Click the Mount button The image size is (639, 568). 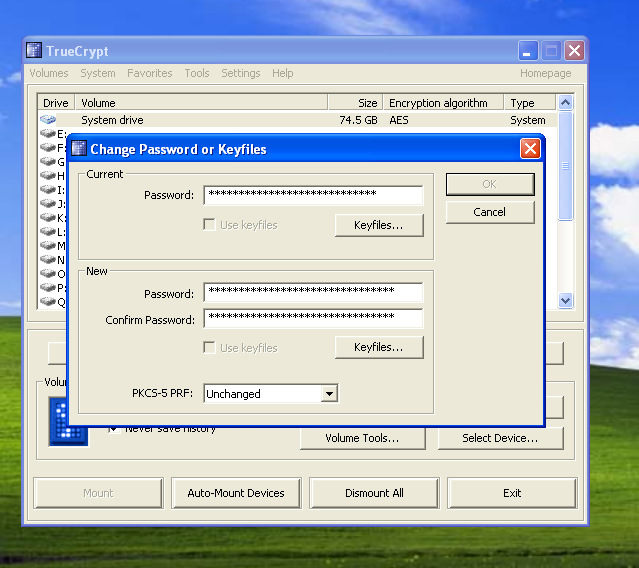pyautogui.click(x=98, y=493)
